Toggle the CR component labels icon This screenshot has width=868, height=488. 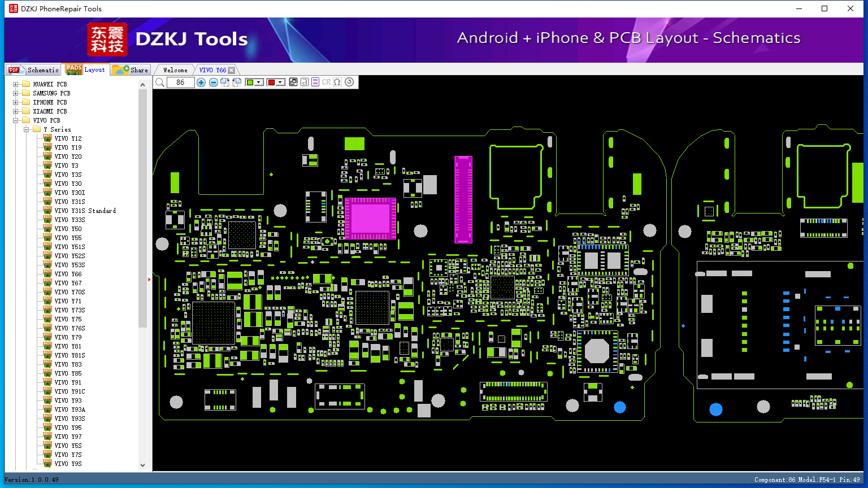point(326,82)
